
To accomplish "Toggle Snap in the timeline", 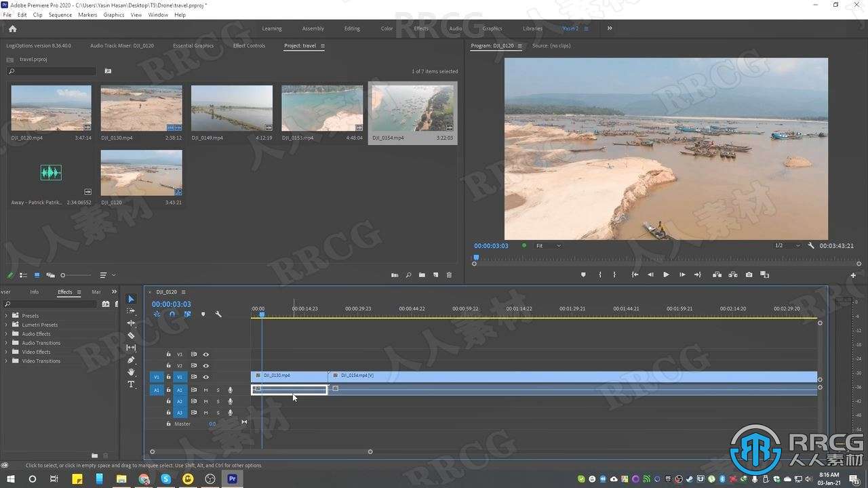I will [172, 314].
